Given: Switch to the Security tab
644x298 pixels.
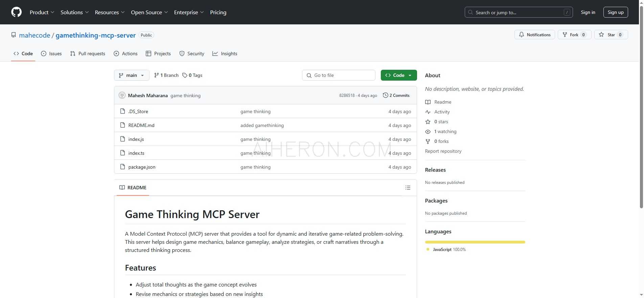Looking at the screenshot, I should [x=192, y=54].
